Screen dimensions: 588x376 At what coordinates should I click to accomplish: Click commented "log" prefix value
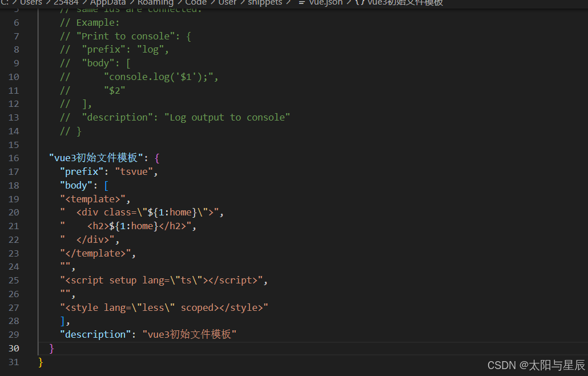(x=150, y=50)
